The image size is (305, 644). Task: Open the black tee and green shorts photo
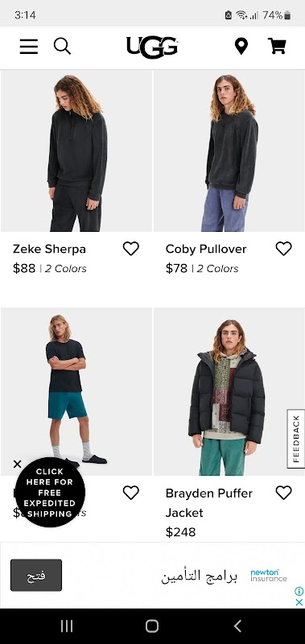tap(76, 391)
